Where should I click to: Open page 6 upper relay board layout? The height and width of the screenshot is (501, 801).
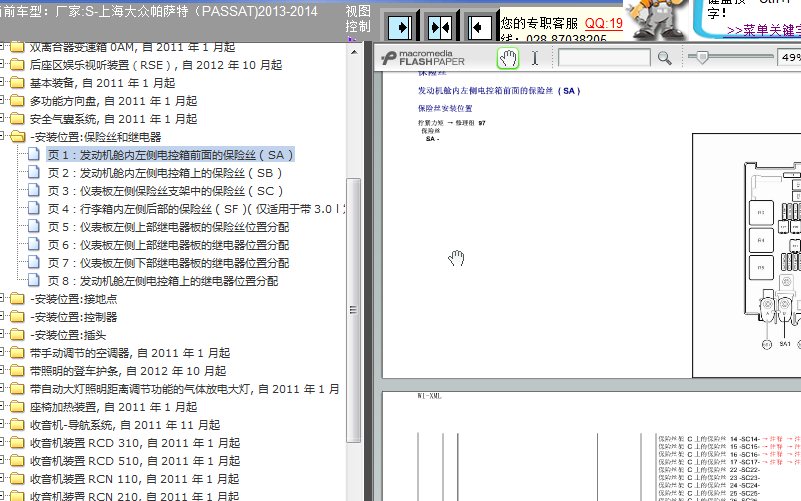[x=169, y=245]
